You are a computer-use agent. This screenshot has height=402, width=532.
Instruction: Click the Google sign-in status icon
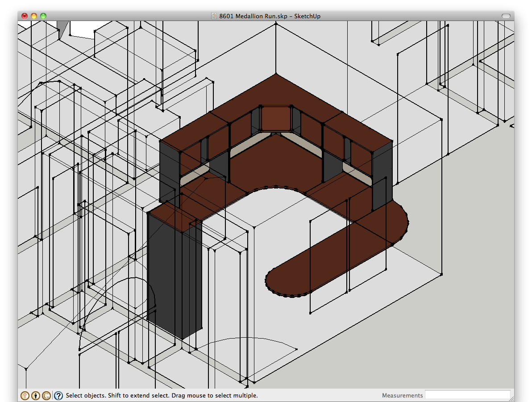[46, 395]
